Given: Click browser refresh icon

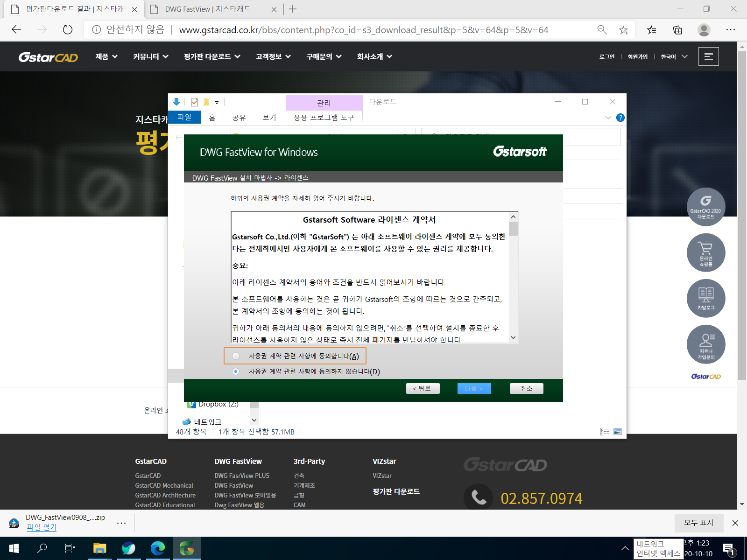Looking at the screenshot, I should (68, 30).
